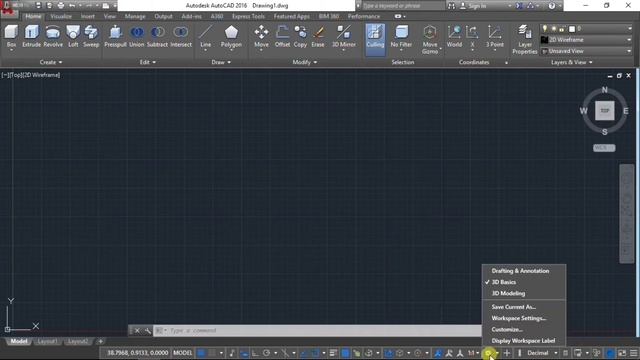Viewport: 640px width, 360px height.
Task: Toggle ortho mode in status bar
Action: click(x=256, y=353)
